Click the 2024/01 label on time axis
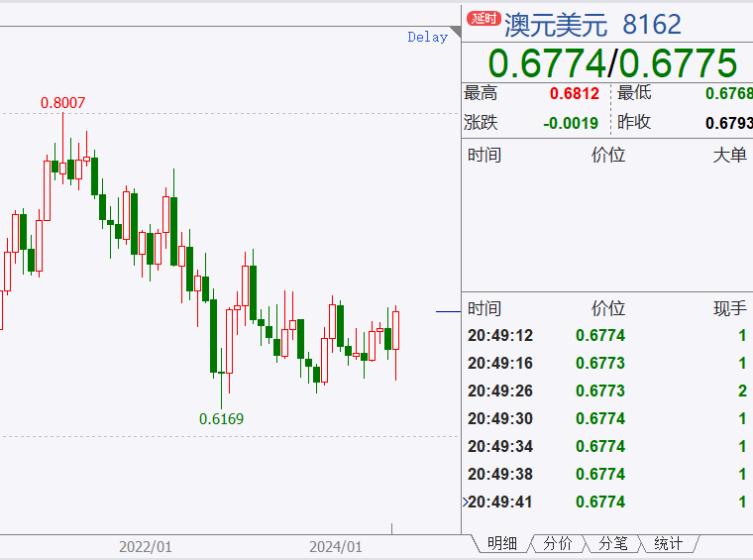The width and height of the screenshot is (753, 560). click(336, 546)
